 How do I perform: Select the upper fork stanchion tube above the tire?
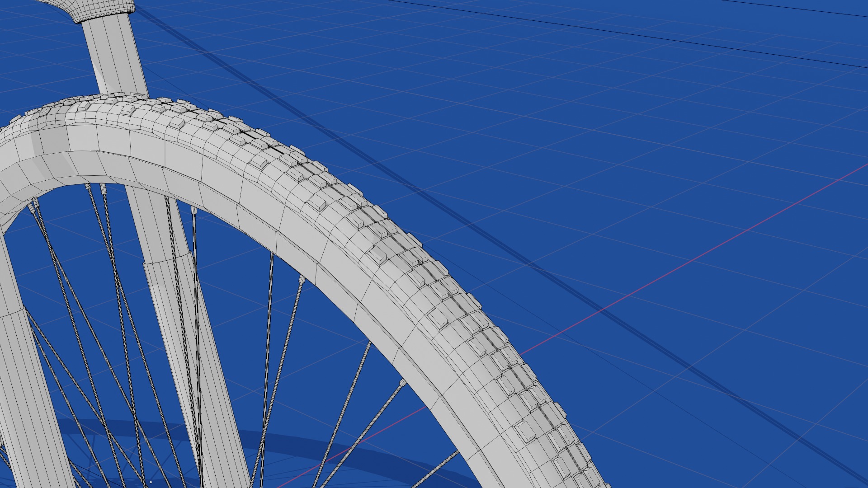click(x=115, y=54)
